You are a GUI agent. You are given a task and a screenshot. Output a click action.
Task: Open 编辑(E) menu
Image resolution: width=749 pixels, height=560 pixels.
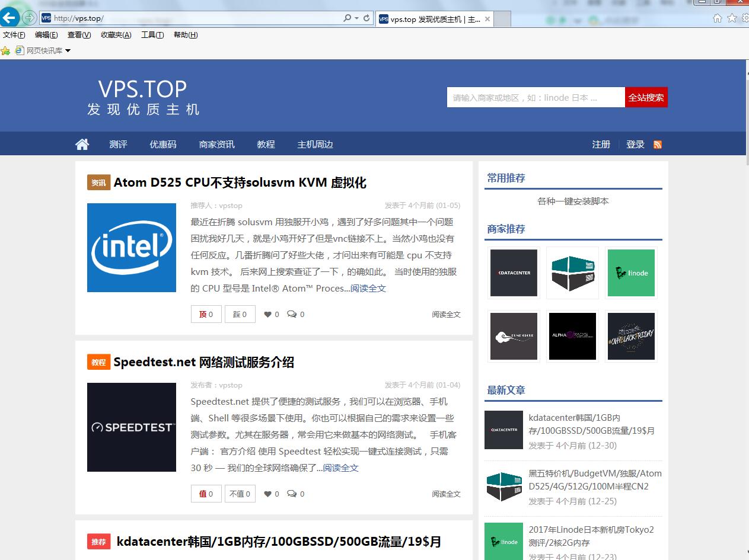[46, 35]
